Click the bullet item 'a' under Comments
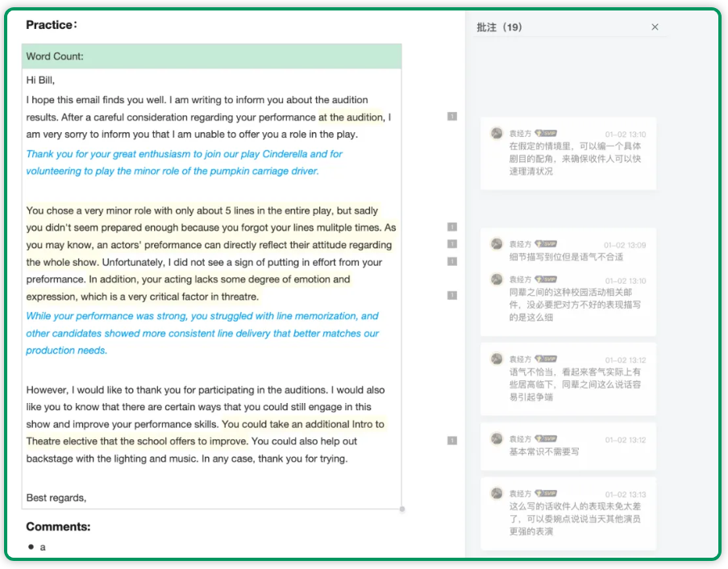The height and width of the screenshot is (569, 728). pyautogui.click(x=43, y=547)
